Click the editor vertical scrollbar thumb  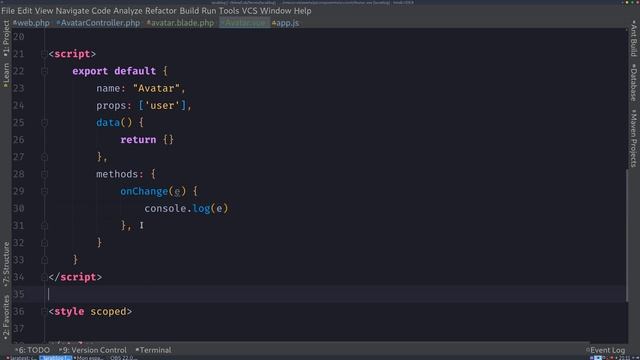pyautogui.click(x=627, y=235)
